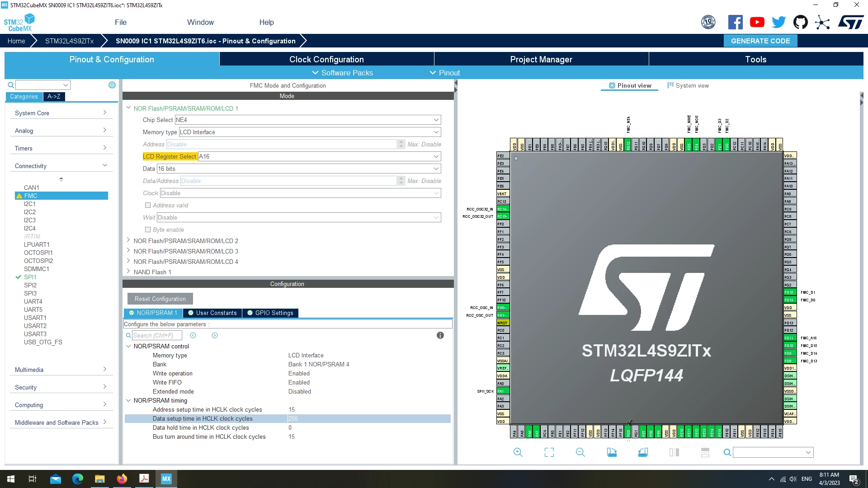The image size is (868, 488).
Task: Open the ST GitHub icon link
Action: tap(801, 22)
